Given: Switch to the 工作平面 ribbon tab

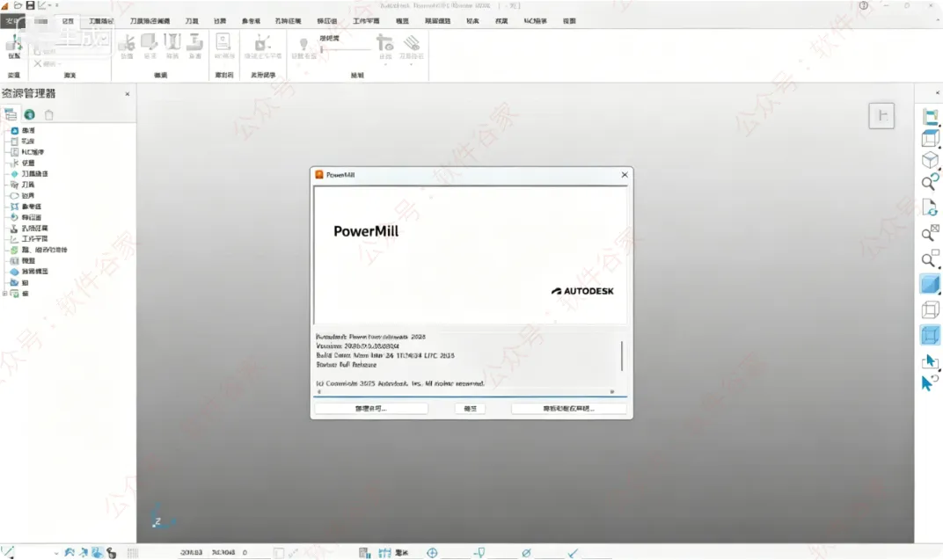Looking at the screenshot, I should [366, 21].
